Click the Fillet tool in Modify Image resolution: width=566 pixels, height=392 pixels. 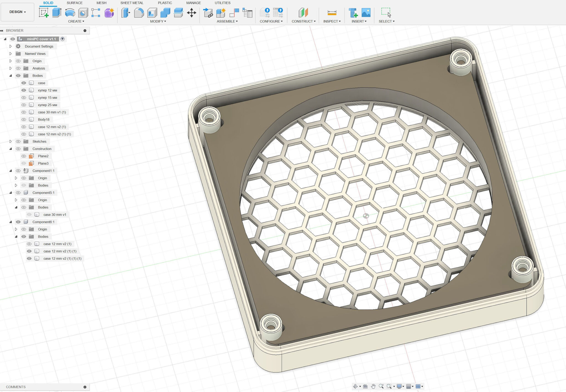tap(139, 13)
